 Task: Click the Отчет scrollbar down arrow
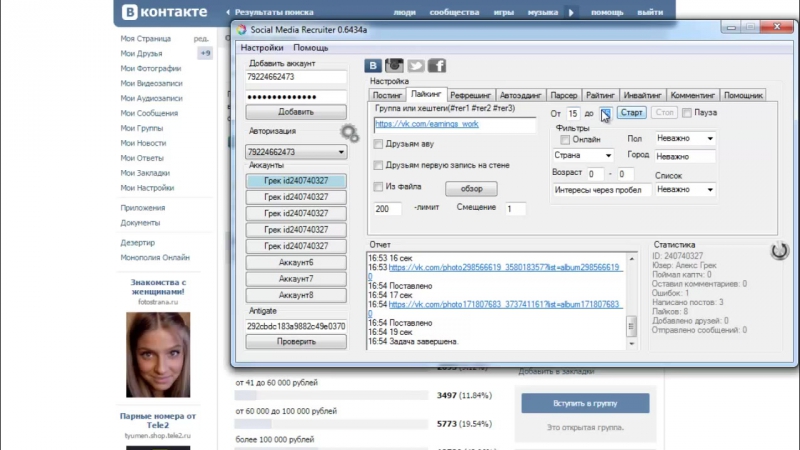(x=632, y=344)
